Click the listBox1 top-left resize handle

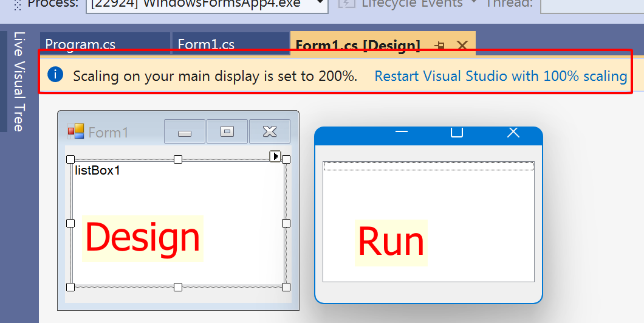[x=70, y=159]
